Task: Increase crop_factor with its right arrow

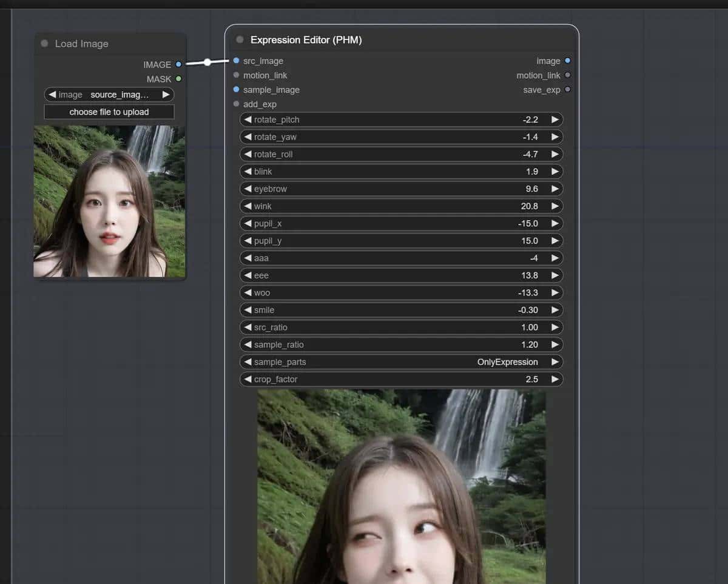Action: pos(555,379)
